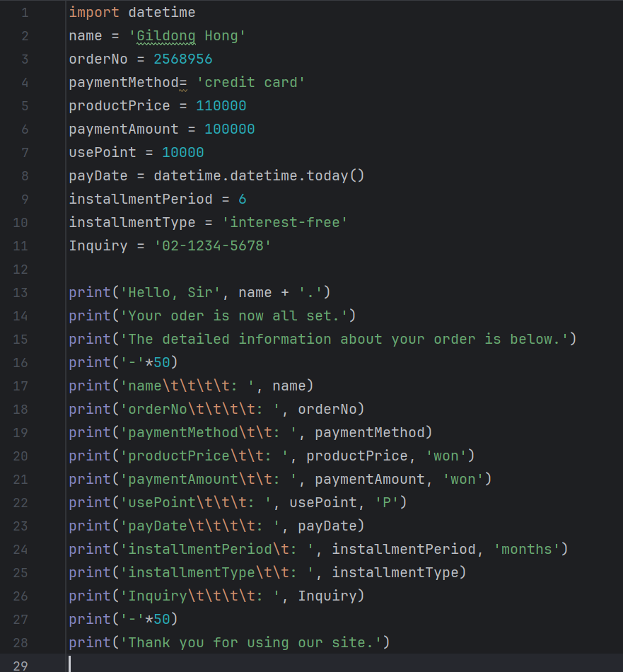Click the usePoint value 10000
Image resolution: width=623 pixels, height=672 pixels.
[x=183, y=153]
